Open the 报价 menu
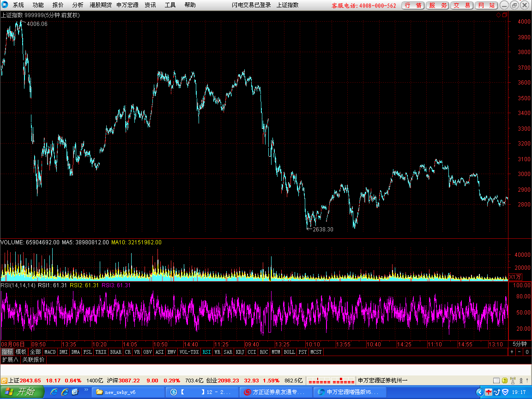Image resolution: width=532 pixels, height=399 pixels. tap(58, 5)
